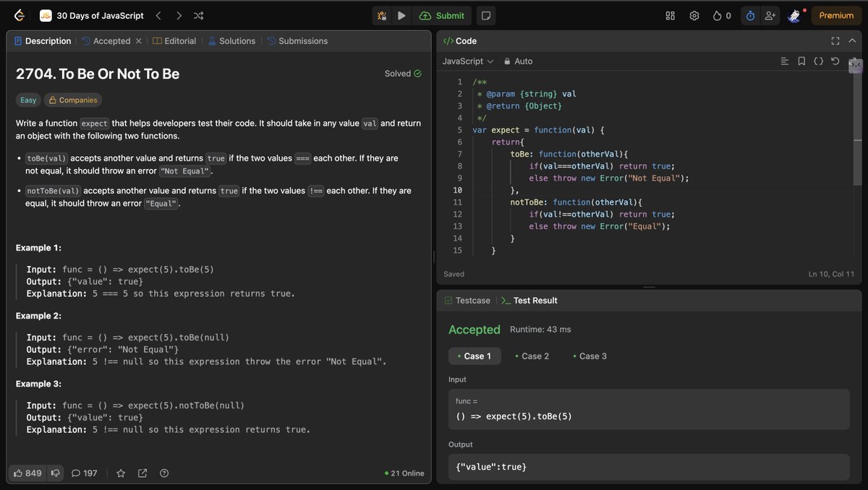Run the code with the play button
The height and width of the screenshot is (490, 868).
(x=401, y=15)
